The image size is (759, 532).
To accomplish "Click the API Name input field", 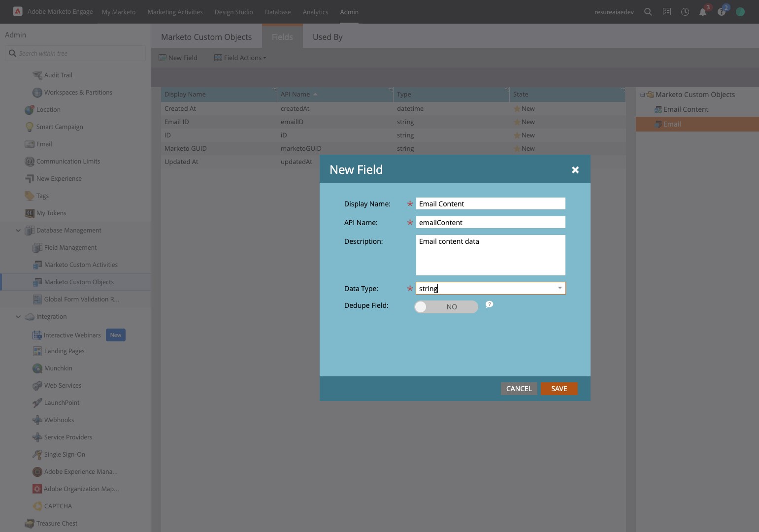I will (491, 223).
